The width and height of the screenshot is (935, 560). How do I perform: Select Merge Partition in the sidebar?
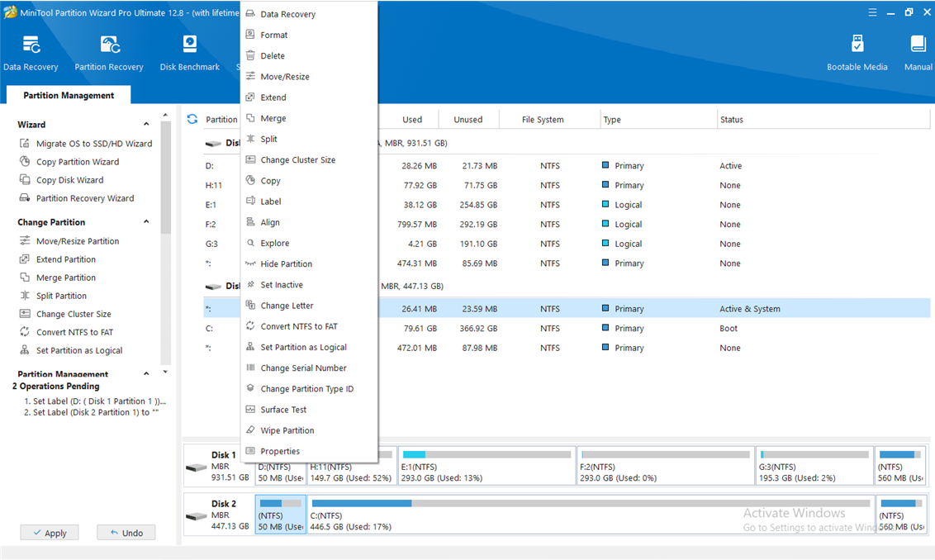pos(58,278)
